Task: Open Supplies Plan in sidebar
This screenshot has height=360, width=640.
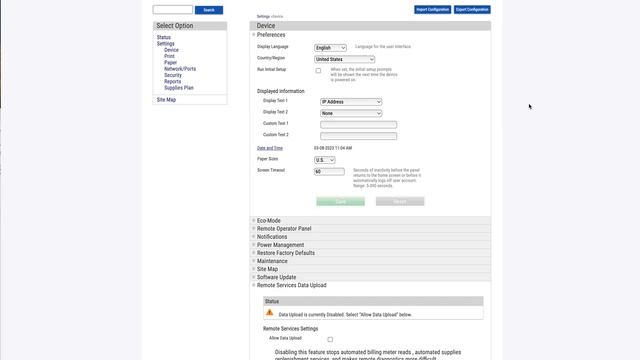Action: pos(179,88)
